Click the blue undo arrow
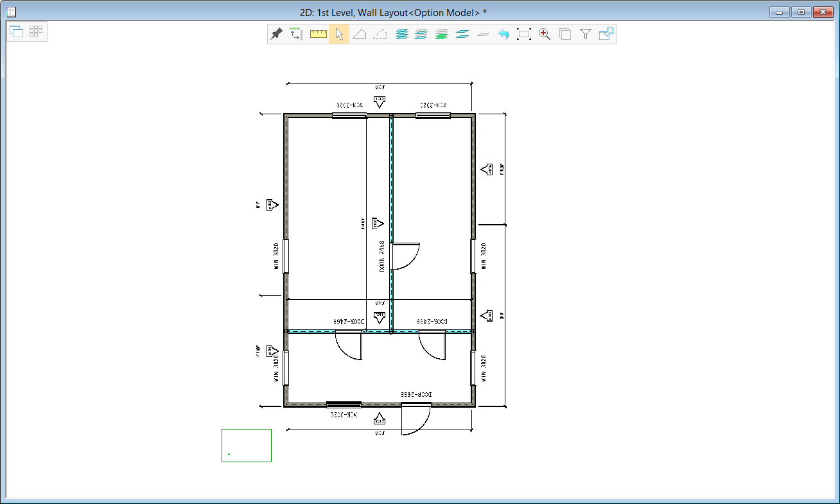 pyautogui.click(x=503, y=34)
